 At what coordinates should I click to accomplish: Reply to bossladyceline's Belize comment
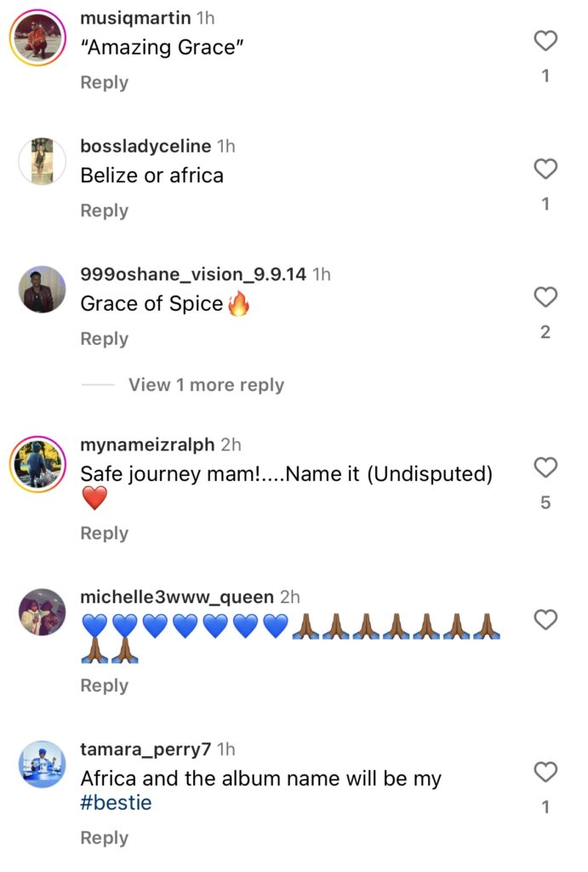coord(105,211)
